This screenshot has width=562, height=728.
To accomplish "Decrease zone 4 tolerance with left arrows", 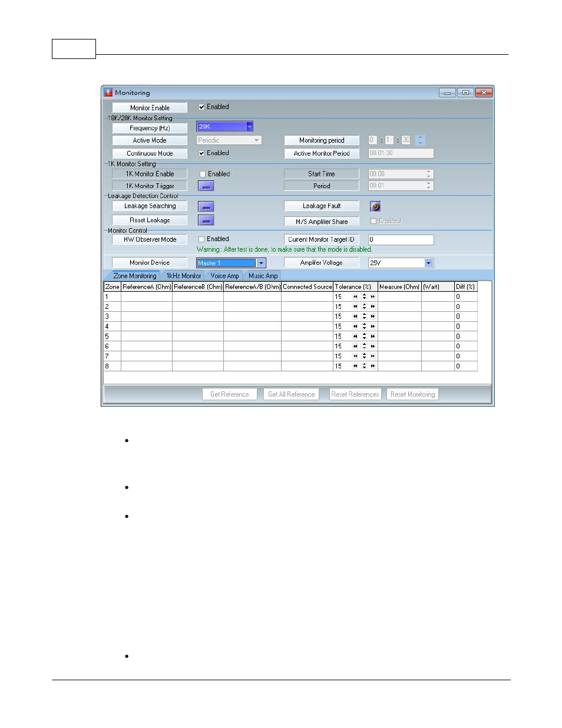I will pyautogui.click(x=355, y=327).
